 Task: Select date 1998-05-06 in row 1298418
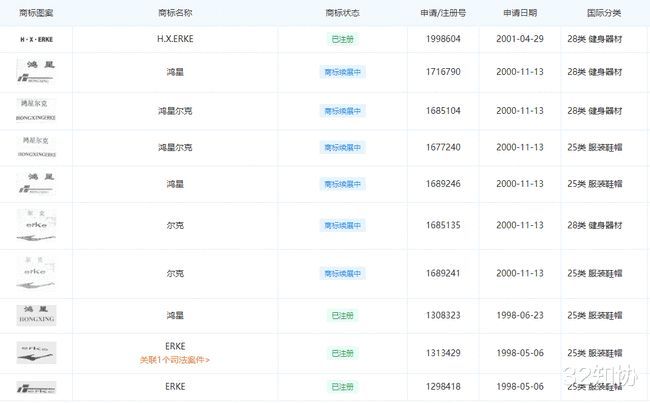click(520, 386)
